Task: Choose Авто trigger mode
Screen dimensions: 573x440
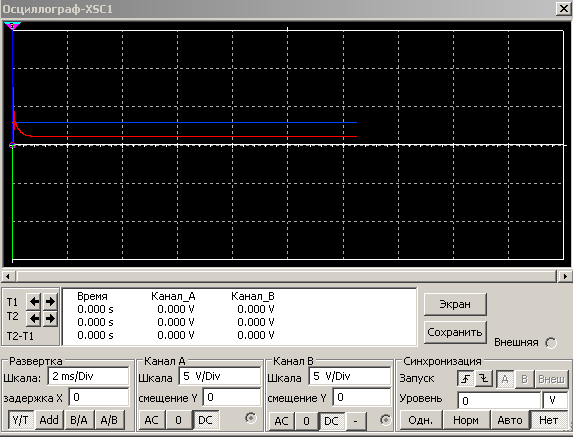Action: click(x=510, y=420)
